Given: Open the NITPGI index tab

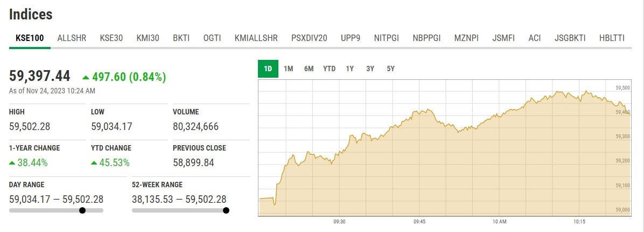Looking at the screenshot, I should click(x=386, y=38).
